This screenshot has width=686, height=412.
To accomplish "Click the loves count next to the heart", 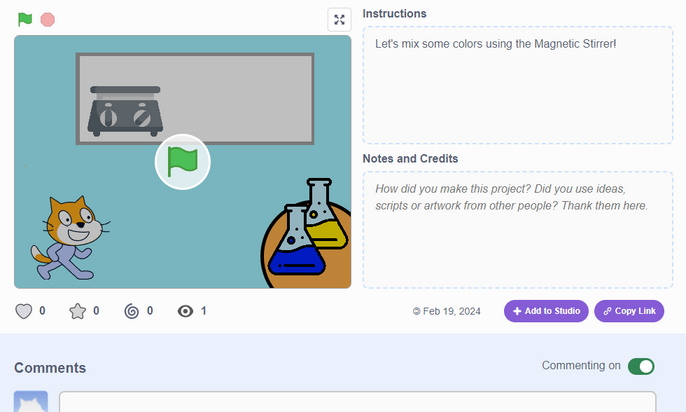I will [x=42, y=311].
